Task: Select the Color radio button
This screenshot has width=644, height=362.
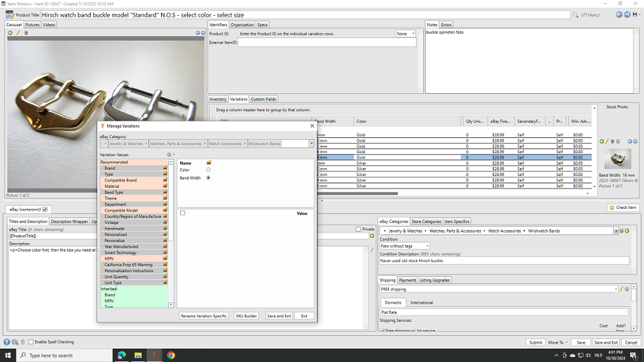Action: point(208,170)
